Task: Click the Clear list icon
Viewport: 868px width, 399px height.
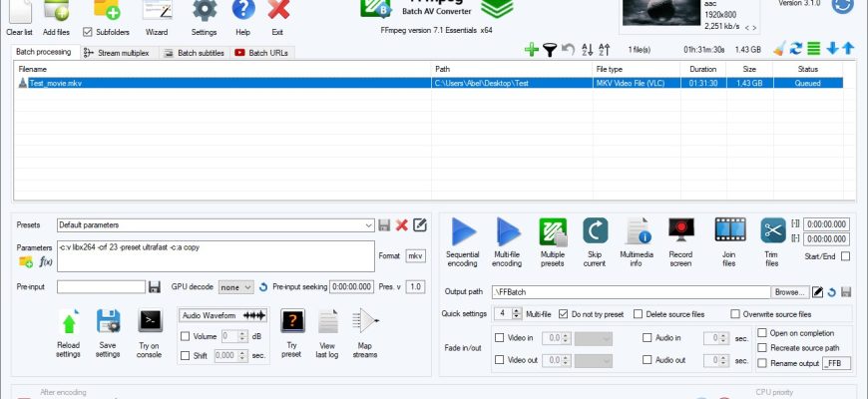Action: [x=20, y=11]
